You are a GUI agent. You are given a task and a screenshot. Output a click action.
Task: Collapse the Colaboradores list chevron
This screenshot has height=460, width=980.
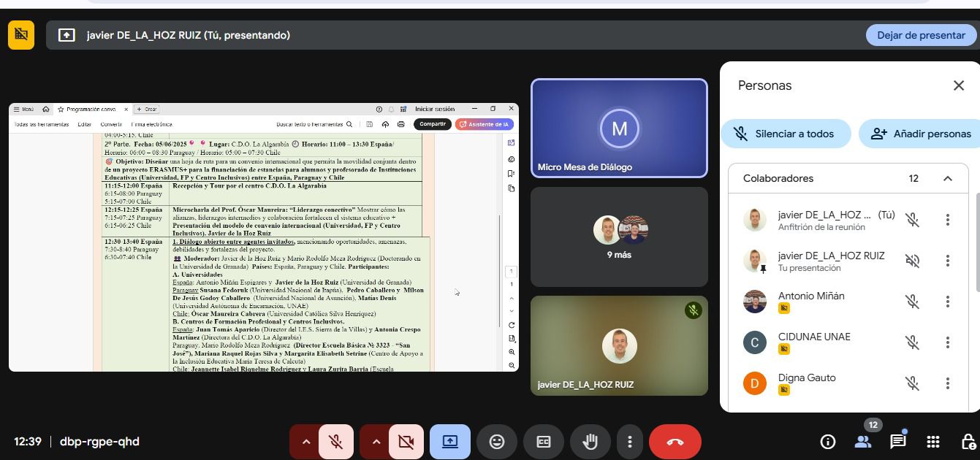coord(948,178)
